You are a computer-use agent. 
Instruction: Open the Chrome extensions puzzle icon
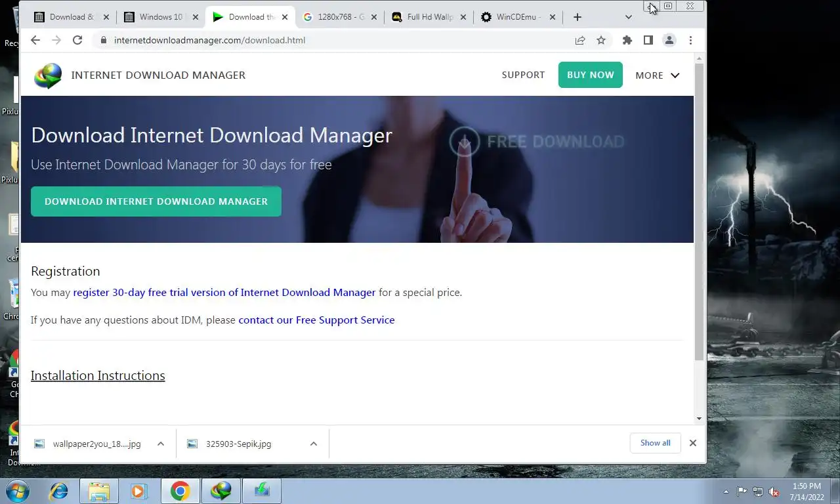pos(627,40)
